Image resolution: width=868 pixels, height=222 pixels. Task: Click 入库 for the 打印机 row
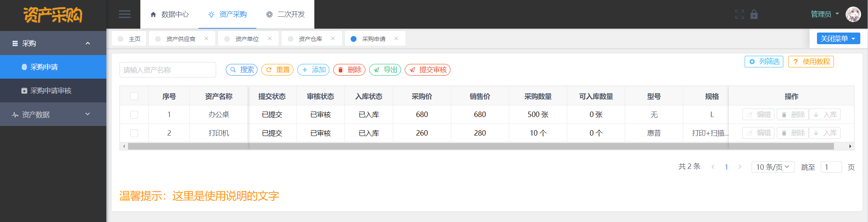(825, 133)
